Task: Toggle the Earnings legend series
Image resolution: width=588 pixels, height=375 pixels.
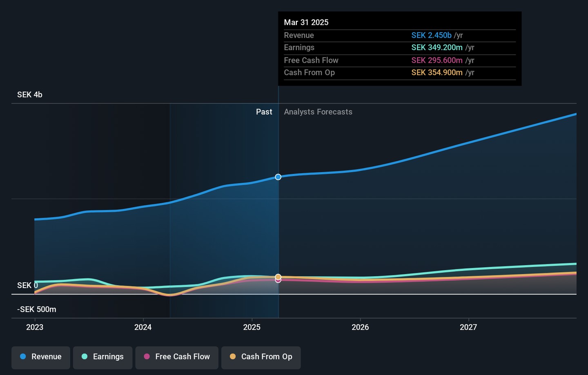Action: click(x=102, y=357)
